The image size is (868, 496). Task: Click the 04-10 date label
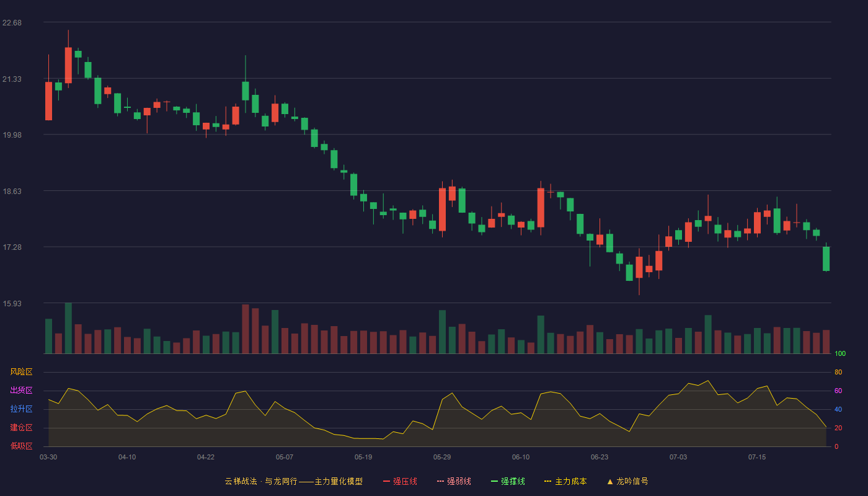click(127, 457)
